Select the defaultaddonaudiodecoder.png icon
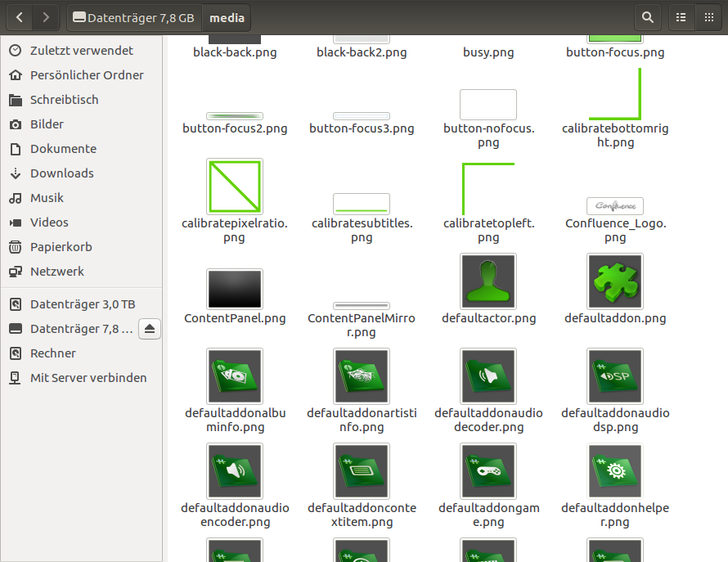Screen dimensions: 728x562 tap(488, 376)
